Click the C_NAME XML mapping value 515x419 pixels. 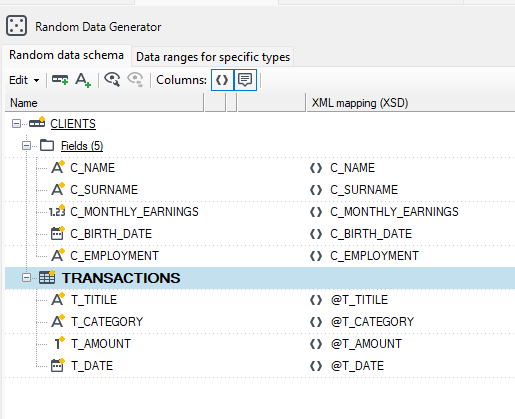[352, 168]
